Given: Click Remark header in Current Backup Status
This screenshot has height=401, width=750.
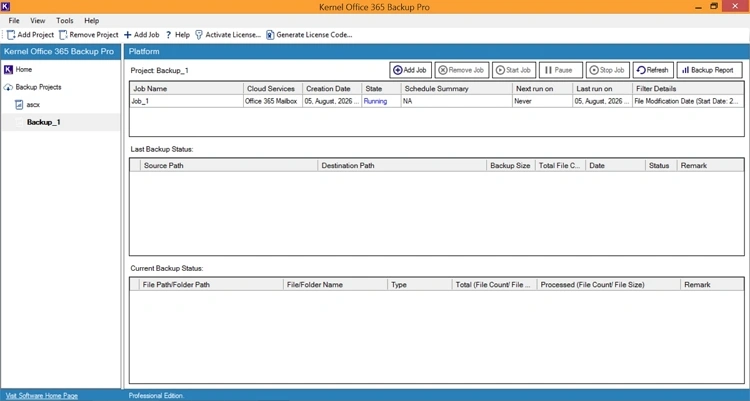Looking at the screenshot, I should [712, 285].
